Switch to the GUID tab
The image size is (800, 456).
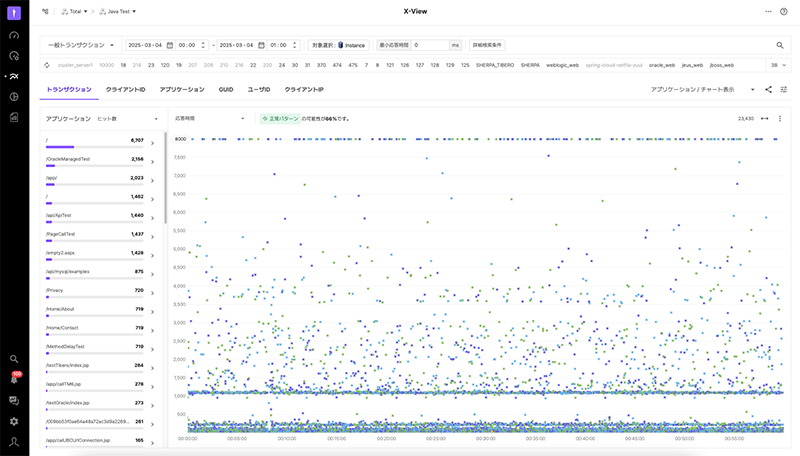click(x=226, y=89)
